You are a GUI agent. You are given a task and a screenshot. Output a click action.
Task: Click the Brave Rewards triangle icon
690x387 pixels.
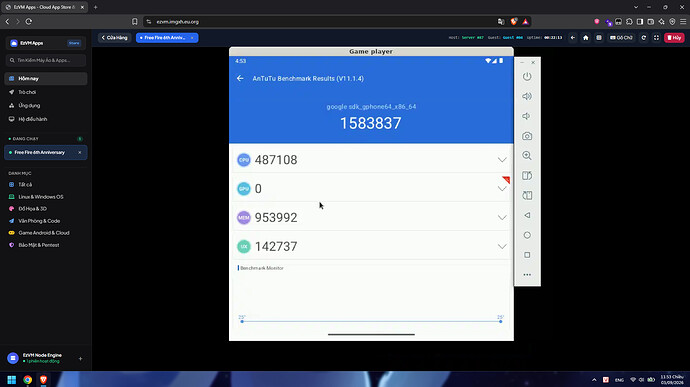click(525, 22)
